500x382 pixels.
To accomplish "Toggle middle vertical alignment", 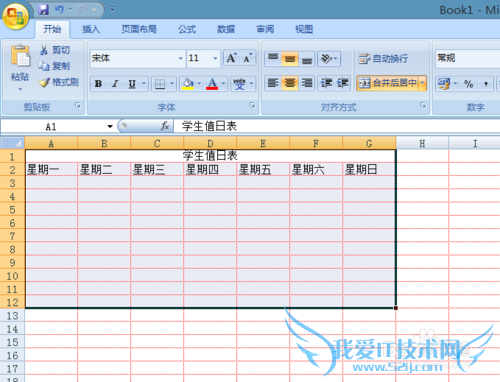I will [x=290, y=59].
